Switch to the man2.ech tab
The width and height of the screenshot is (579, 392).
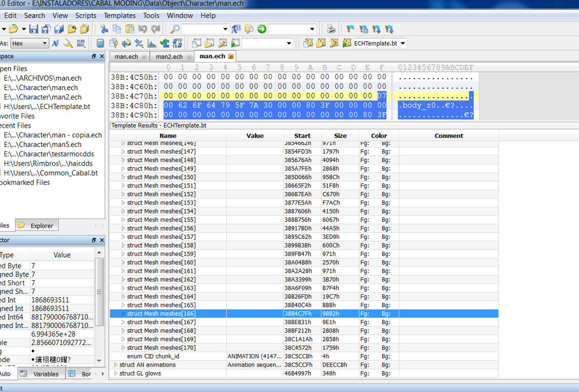[169, 56]
